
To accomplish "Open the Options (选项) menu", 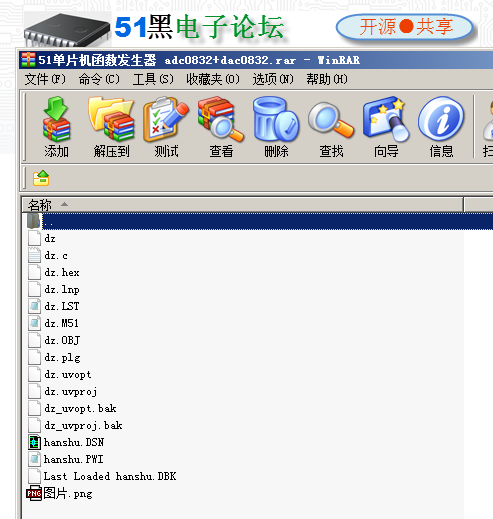I will (273, 79).
